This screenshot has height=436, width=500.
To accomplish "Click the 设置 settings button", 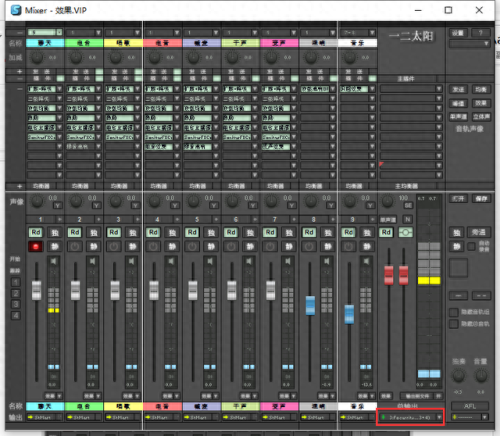I will tap(458, 33).
